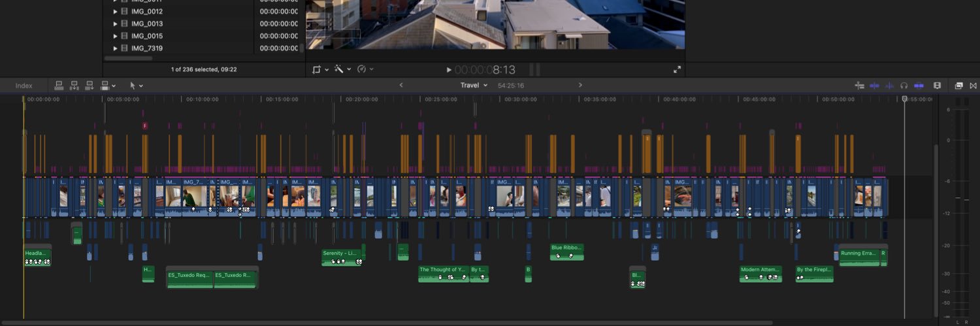The image size is (980, 326).
Task: Toggle timeline snapping
Action: pos(919,86)
